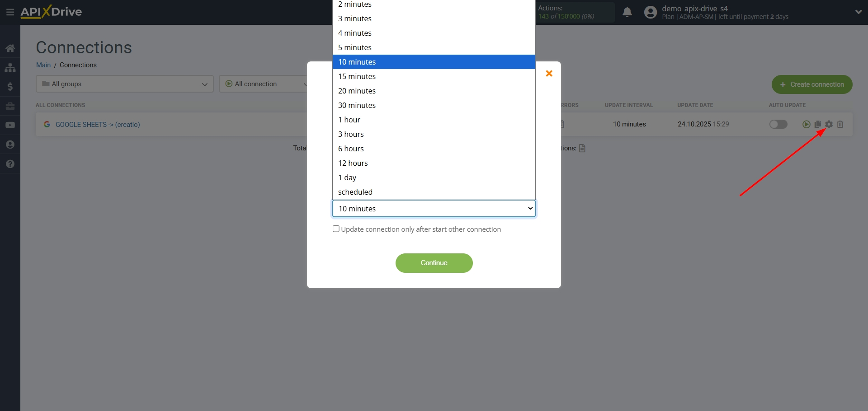Image resolution: width=868 pixels, height=411 pixels.
Task: Click the connection settings gear icon
Action: (829, 124)
